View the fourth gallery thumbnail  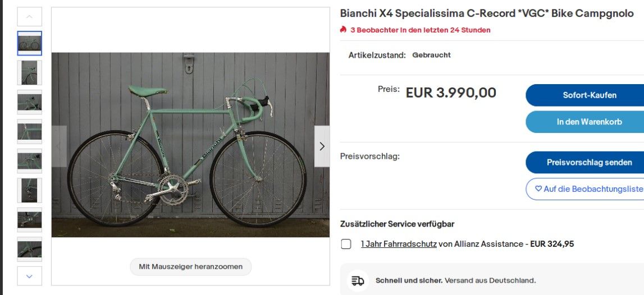point(30,131)
